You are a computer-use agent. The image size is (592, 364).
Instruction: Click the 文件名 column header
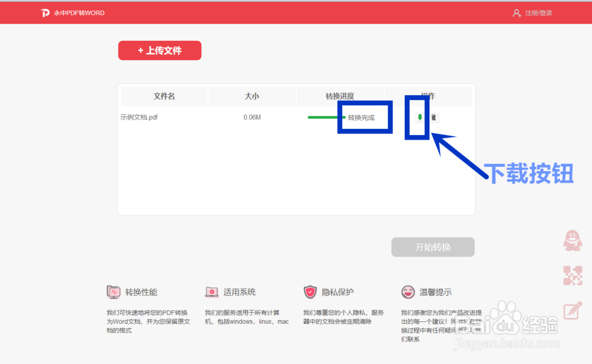pos(164,96)
